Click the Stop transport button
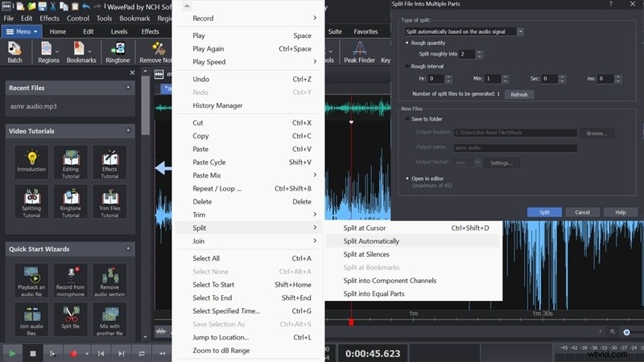This screenshot has width=644, height=362. pos(33,353)
